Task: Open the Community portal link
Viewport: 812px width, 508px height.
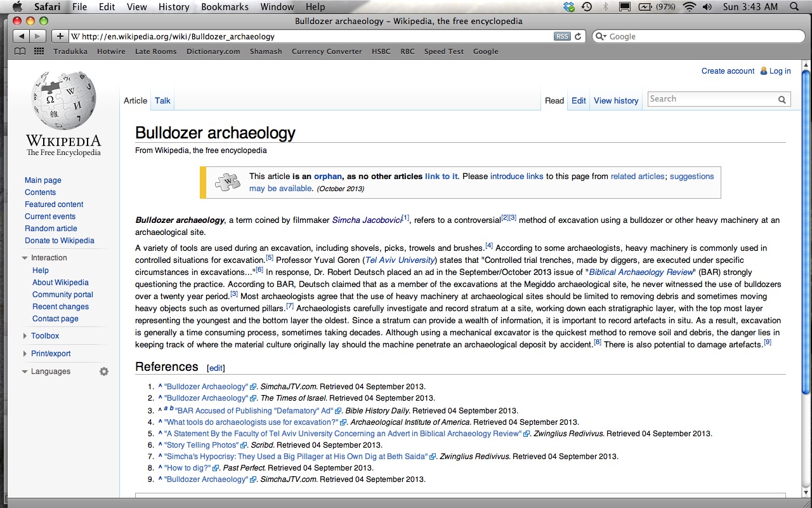Action: pos(63,295)
